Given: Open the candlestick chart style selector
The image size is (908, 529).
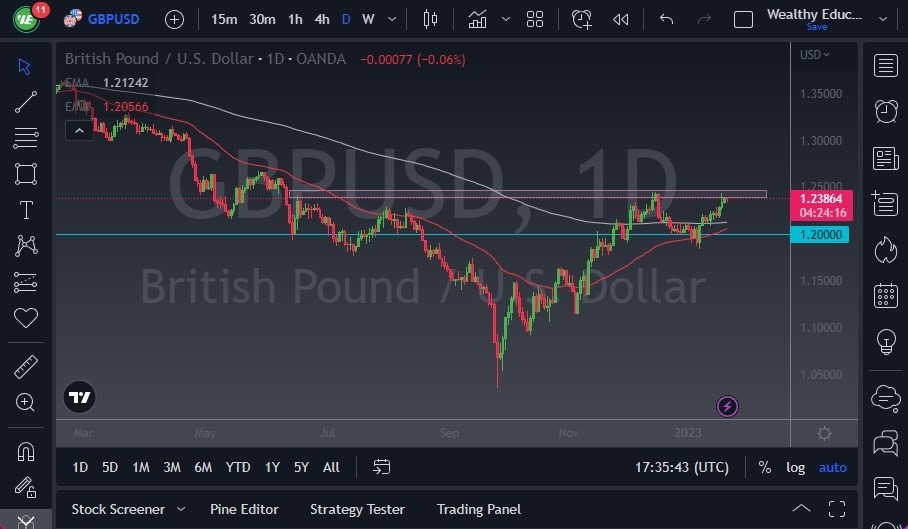Looking at the screenshot, I should [x=430, y=19].
